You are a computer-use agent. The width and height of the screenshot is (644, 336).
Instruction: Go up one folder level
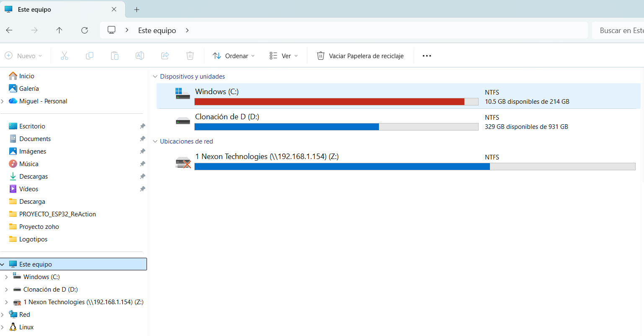click(x=59, y=30)
